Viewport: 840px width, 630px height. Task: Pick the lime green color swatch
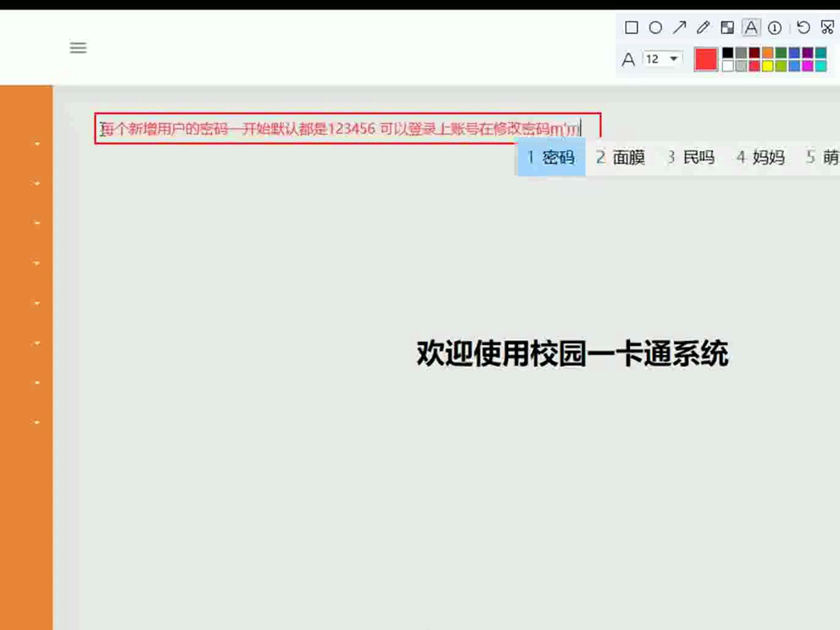tap(781, 66)
